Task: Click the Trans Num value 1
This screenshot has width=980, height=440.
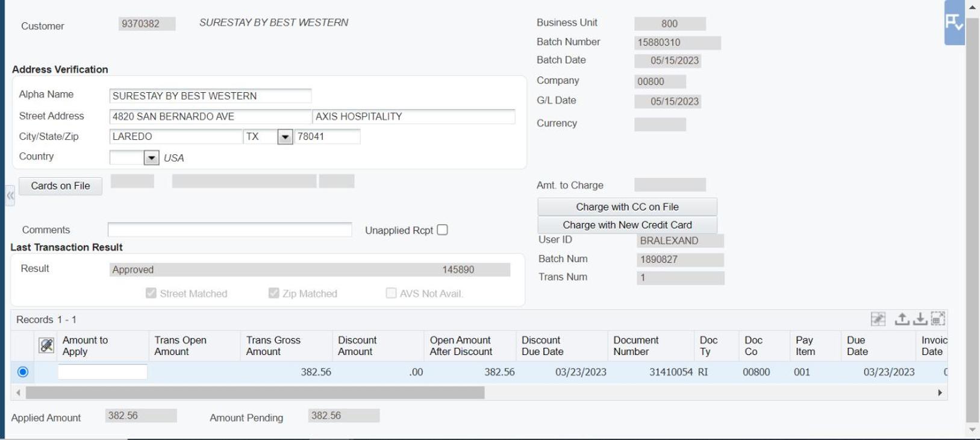Action: tap(681, 278)
